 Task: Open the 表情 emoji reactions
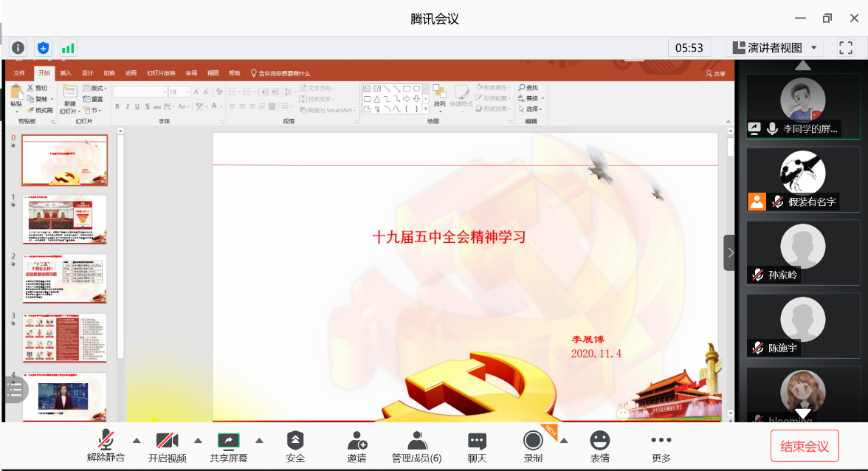[x=600, y=447]
